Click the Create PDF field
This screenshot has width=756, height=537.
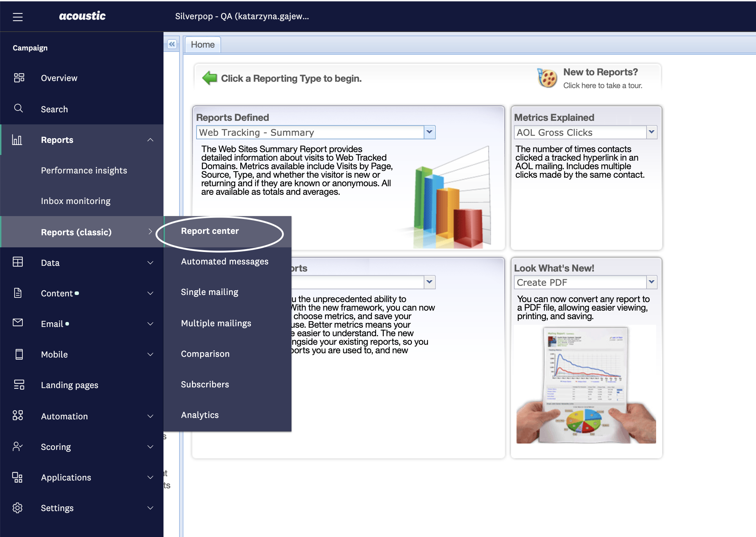click(580, 282)
